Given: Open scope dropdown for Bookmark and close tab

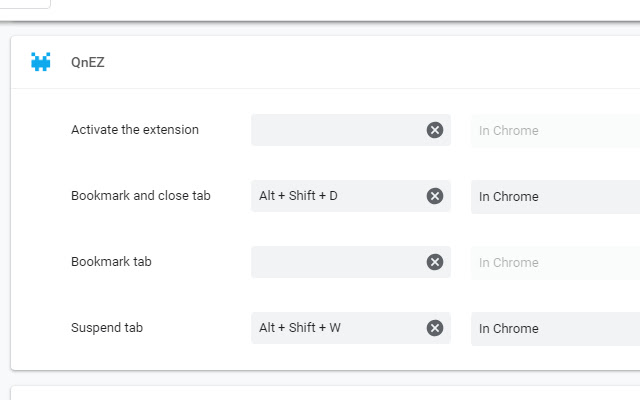Looking at the screenshot, I should point(555,196).
